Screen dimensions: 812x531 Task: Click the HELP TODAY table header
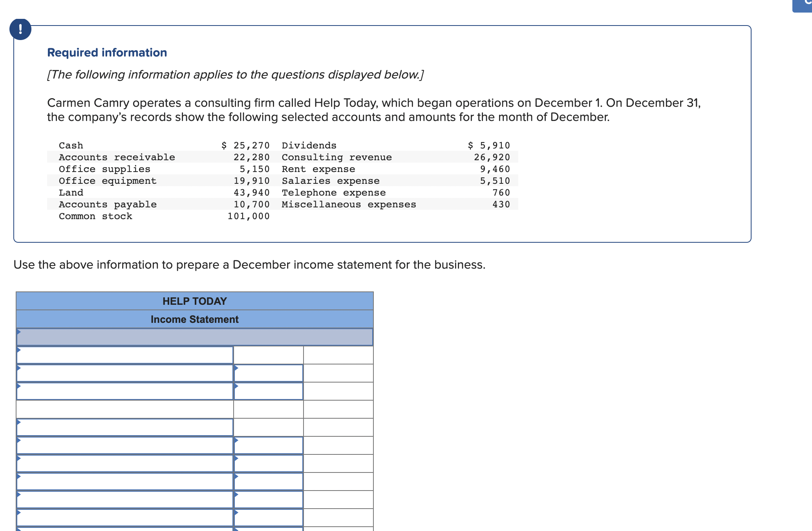tap(194, 301)
